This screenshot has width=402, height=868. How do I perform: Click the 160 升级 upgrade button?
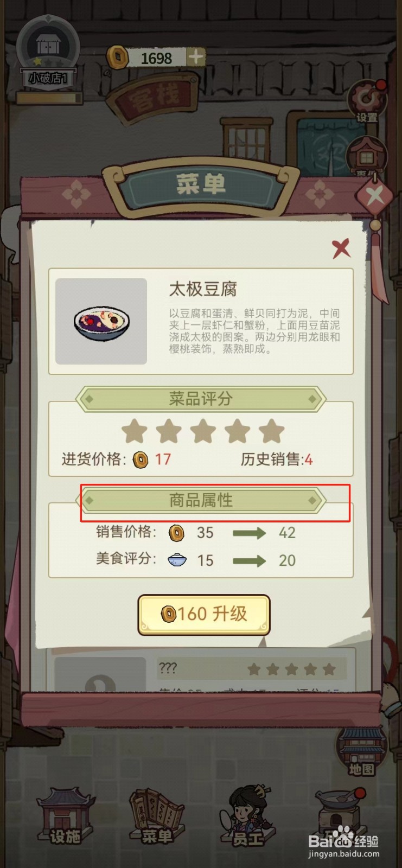[204, 615]
